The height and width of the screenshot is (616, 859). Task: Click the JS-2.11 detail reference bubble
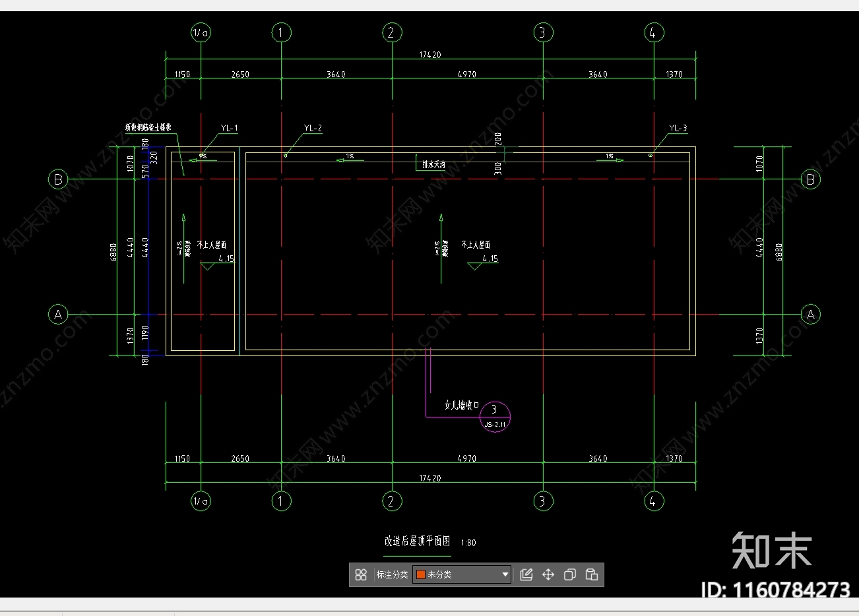(495, 417)
